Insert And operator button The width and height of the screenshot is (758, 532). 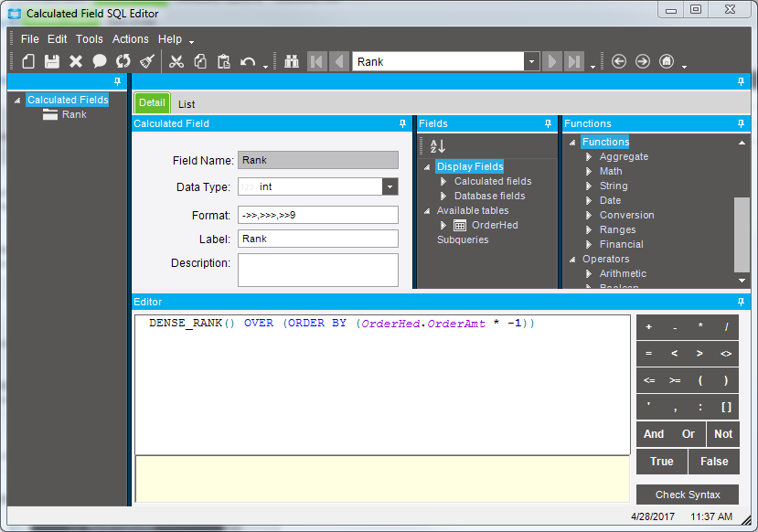pyautogui.click(x=654, y=434)
